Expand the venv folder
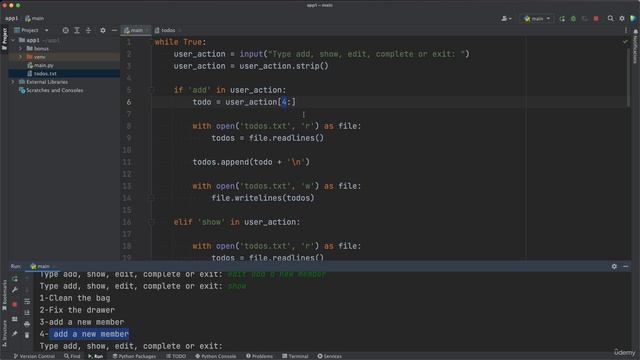Image resolution: width=640 pixels, height=360 pixels. tap(20, 57)
